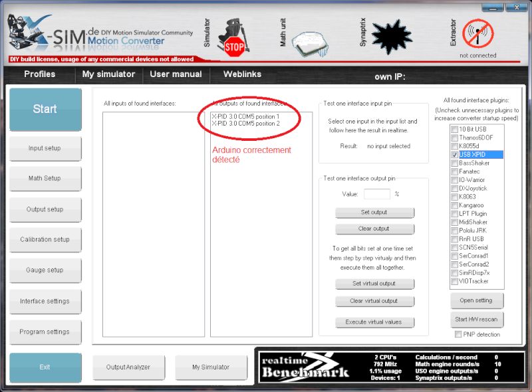Open the User manual menu
The height and width of the screenshot is (392, 532).
[x=176, y=74]
